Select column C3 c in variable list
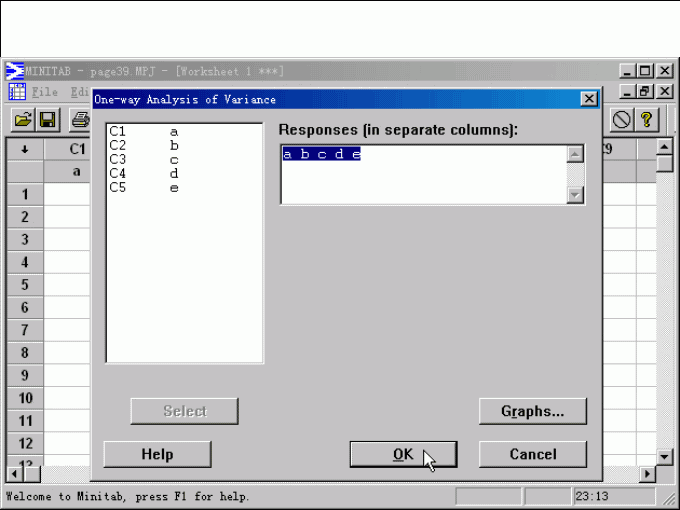Image resolution: width=680 pixels, height=510 pixels. (x=145, y=160)
